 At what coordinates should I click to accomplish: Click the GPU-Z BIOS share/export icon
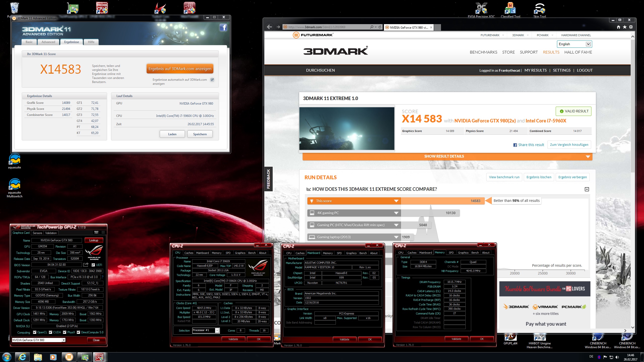(x=86, y=264)
